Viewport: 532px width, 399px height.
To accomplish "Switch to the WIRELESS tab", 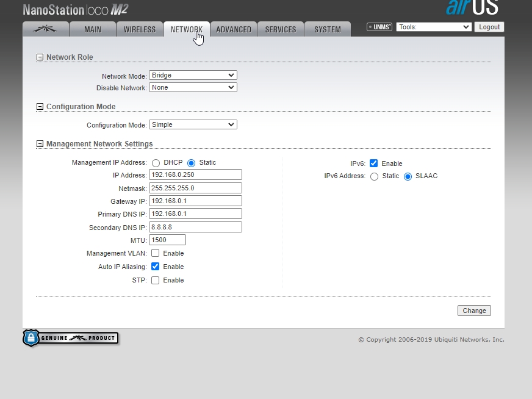I will tap(140, 29).
